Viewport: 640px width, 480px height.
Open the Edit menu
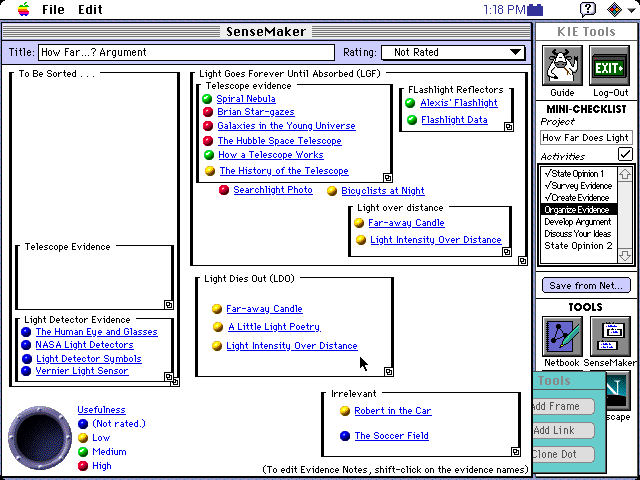tap(90, 9)
